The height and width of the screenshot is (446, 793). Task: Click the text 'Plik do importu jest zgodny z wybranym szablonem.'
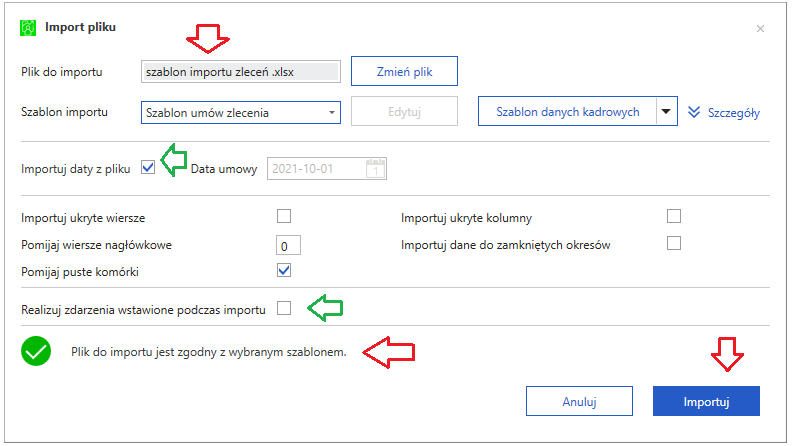[208, 352]
